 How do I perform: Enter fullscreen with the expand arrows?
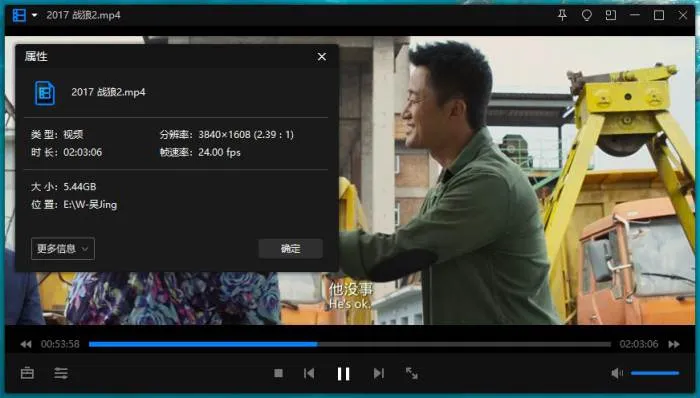pos(412,373)
